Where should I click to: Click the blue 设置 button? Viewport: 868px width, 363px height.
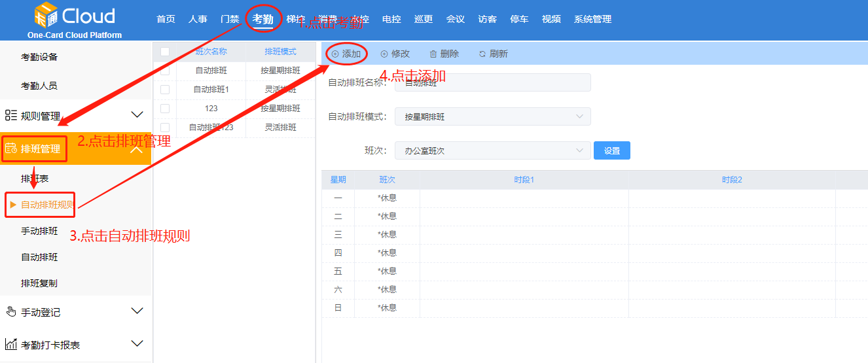coord(611,150)
